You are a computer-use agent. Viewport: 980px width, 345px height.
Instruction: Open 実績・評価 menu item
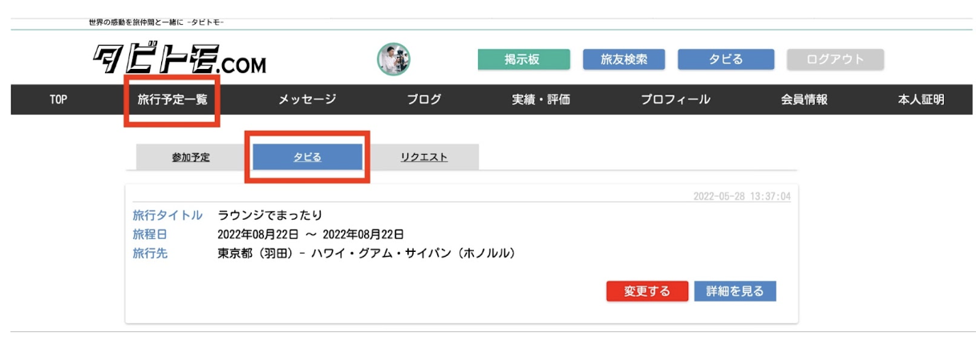[541, 99]
